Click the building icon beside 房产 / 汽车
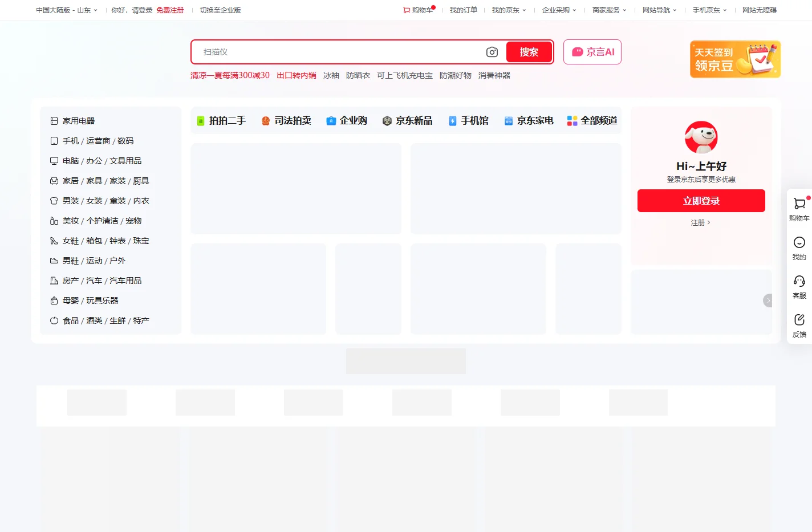This screenshot has height=532, width=812. tap(54, 281)
